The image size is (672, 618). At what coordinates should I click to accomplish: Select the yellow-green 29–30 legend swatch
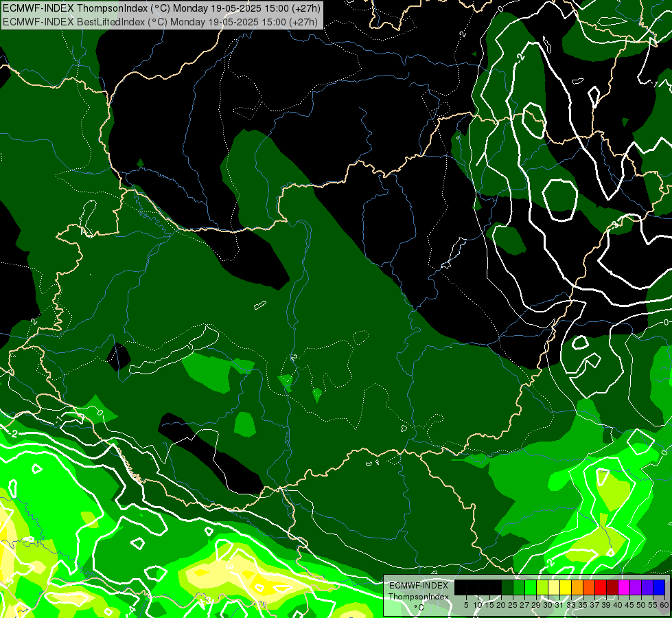click(542, 587)
